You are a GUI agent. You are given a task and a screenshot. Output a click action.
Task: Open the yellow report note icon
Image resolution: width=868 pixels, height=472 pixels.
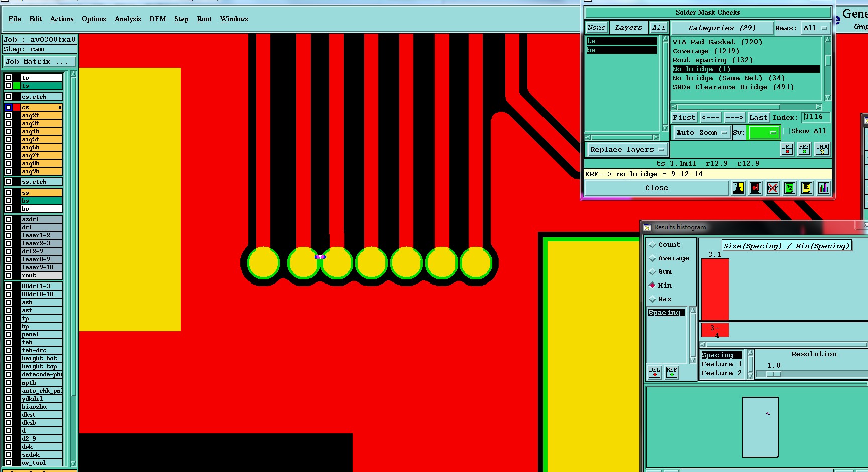807,188
